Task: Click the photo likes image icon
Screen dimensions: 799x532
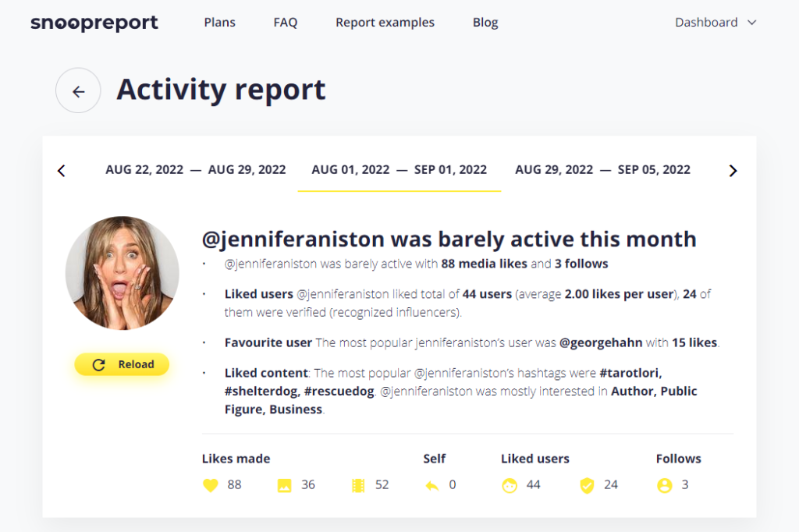Action: click(x=284, y=485)
